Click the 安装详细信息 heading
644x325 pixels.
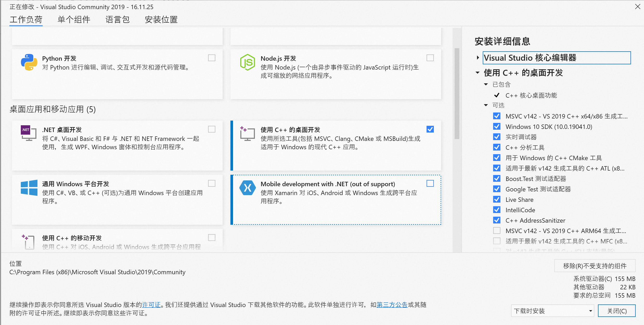coord(503,41)
